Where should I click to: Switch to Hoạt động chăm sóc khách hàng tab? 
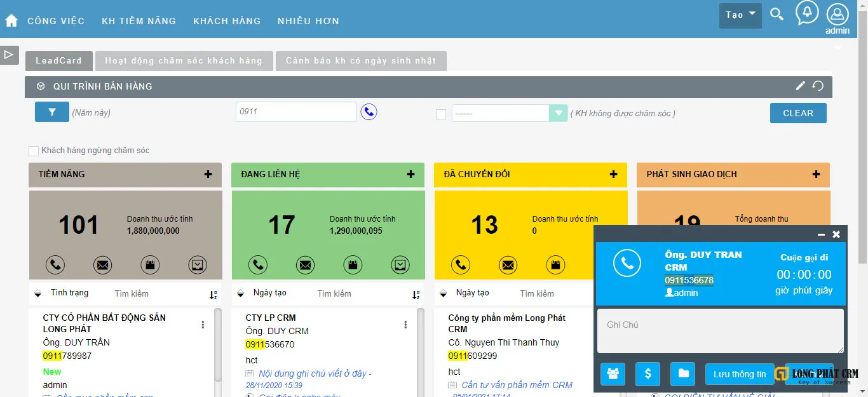(184, 61)
